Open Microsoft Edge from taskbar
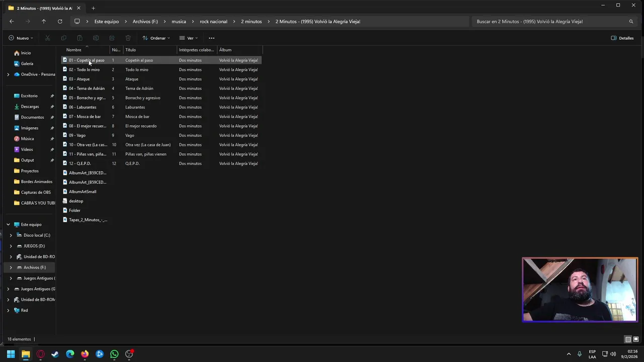This screenshot has width=644, height=362. (70, 354)
